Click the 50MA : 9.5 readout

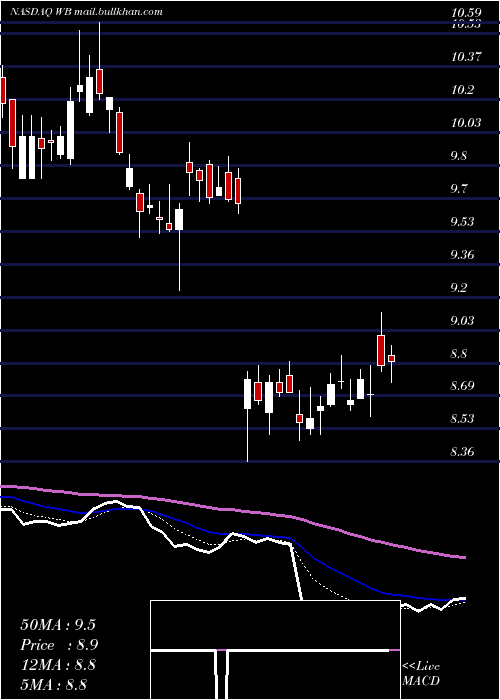point(58,625)
